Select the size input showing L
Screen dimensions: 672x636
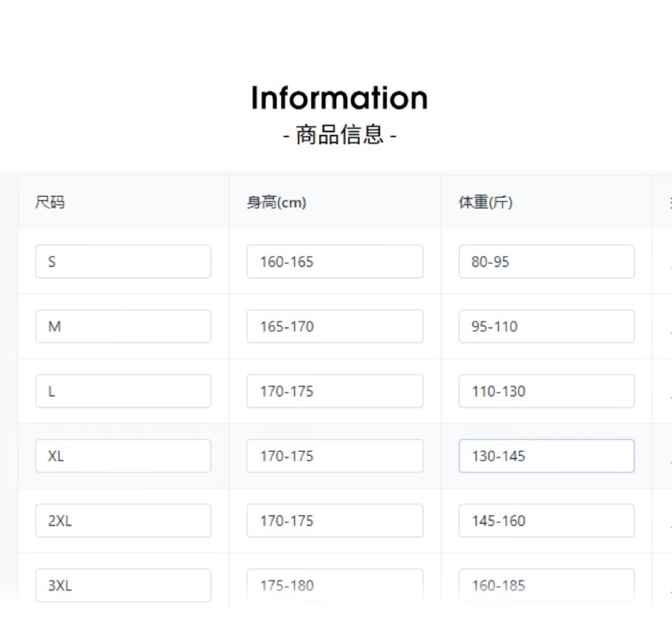[x=123, y=391]
